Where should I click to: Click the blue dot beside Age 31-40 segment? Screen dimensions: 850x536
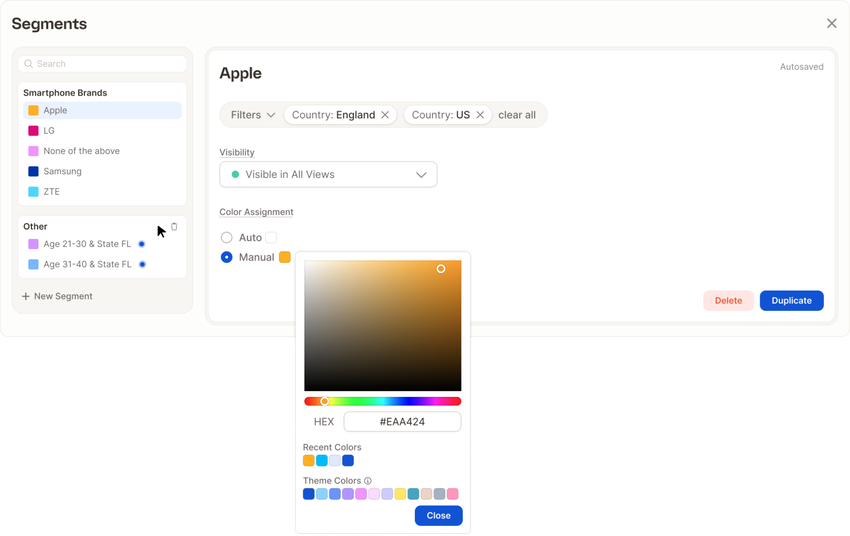142,265
